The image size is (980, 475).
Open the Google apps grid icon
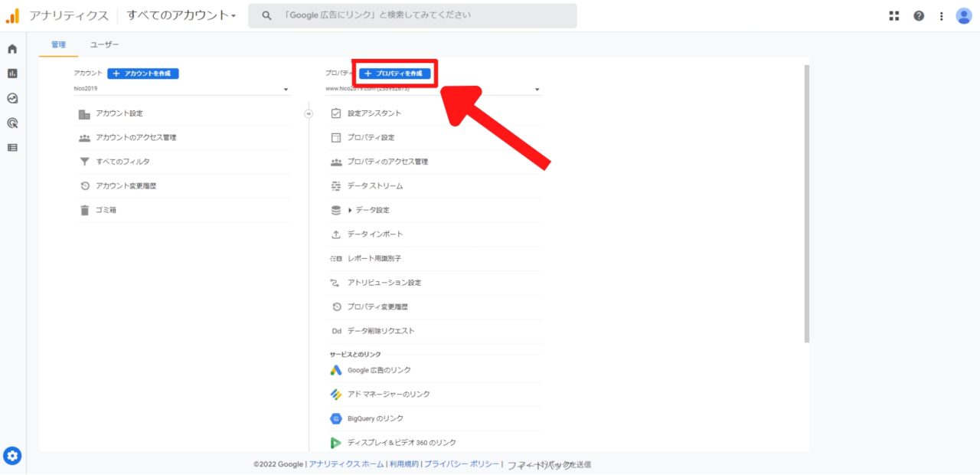click(x=893, y=15)
